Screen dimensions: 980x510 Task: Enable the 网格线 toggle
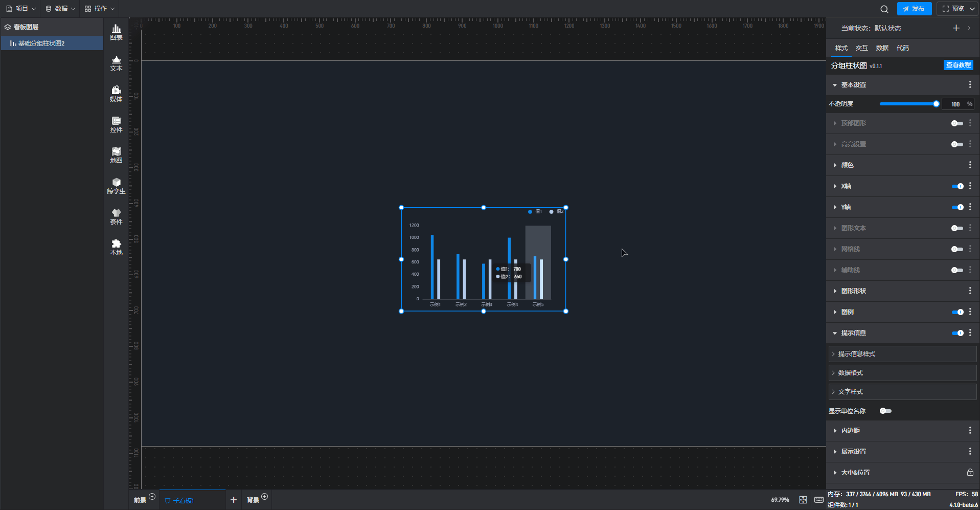pyautogui.click(x=957, y=249)
